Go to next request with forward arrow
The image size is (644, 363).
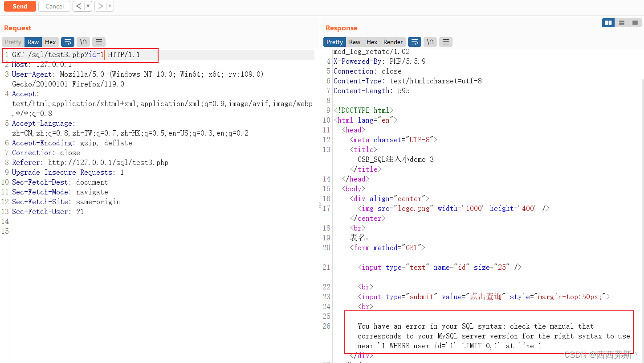101,6
